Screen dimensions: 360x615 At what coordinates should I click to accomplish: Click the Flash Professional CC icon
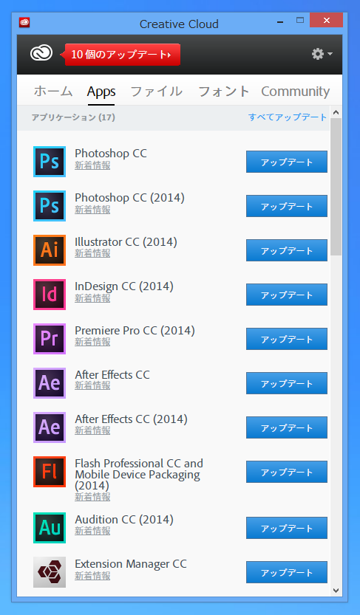pos(49,472)
